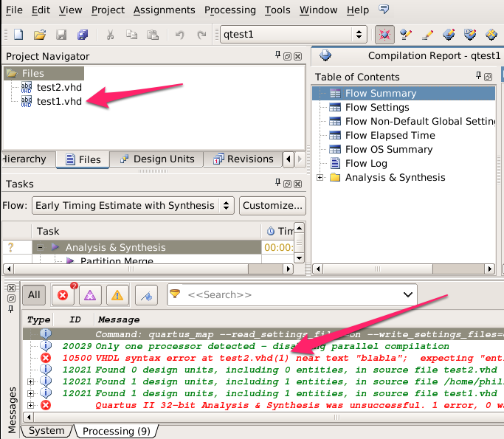Toggle the flag messages filter

(x=147, y=294)
